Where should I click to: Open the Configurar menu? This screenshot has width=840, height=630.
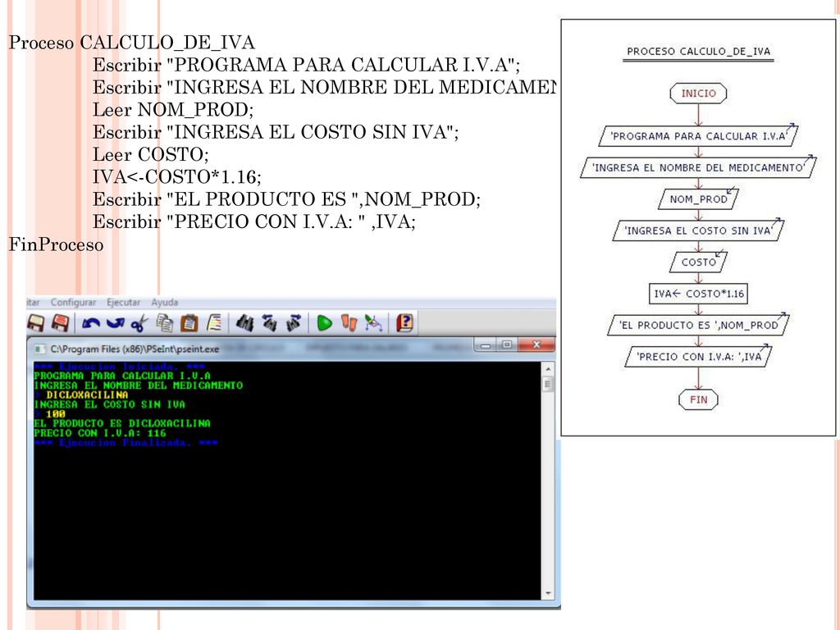pyautogui.click(x=73, y=302)
